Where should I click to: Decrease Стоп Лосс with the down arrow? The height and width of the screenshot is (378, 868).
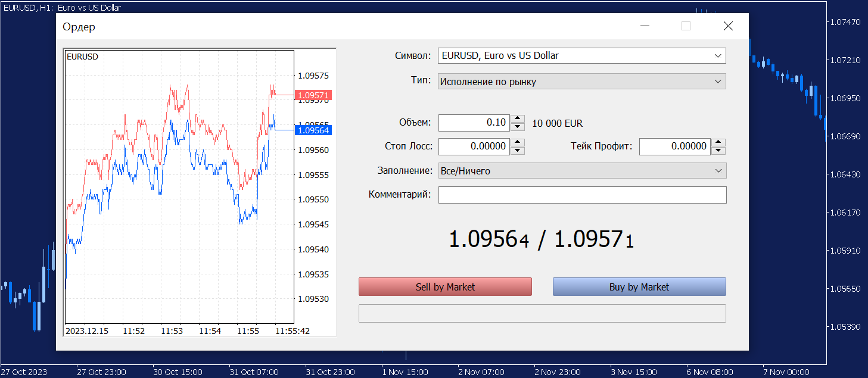(518, 151)
